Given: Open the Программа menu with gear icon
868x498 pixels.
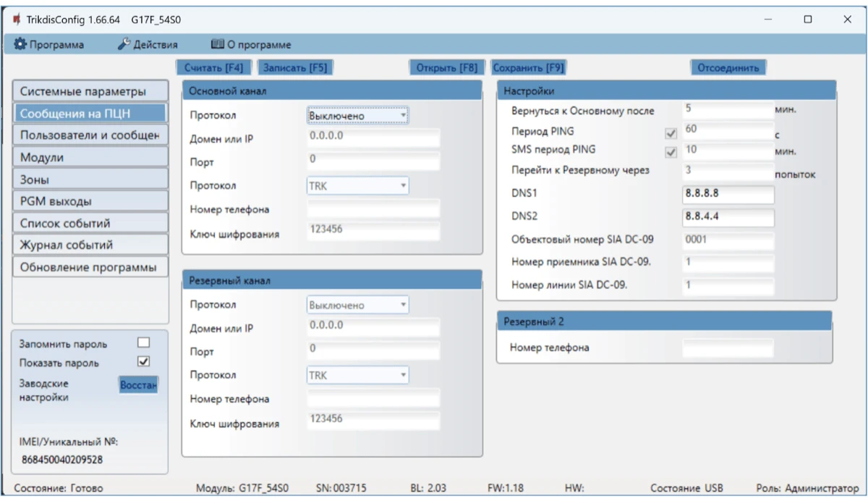Looking at the screenshot, I should 50,45.
